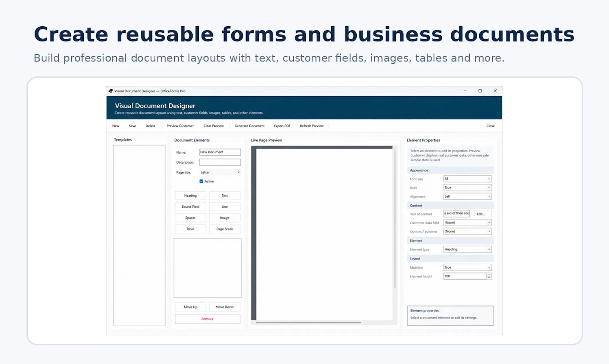Add a Bound Field element
The image size is (609, 364).
click(190, 207)
